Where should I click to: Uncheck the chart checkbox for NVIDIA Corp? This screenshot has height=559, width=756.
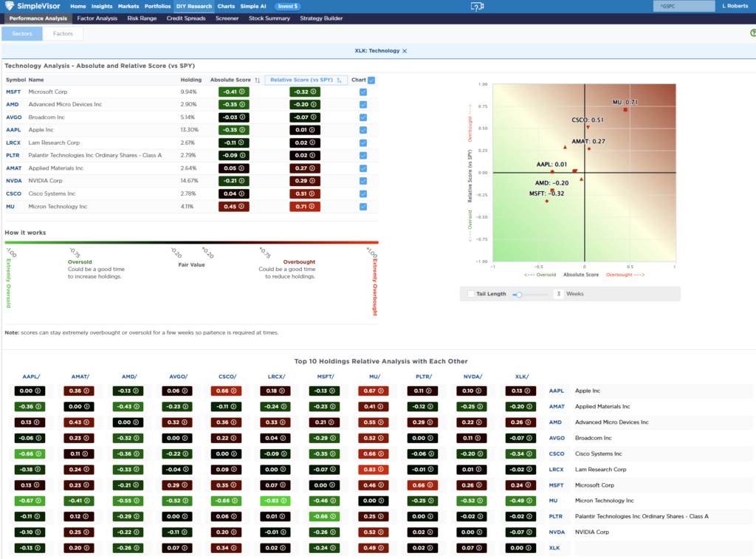(362, 181)
